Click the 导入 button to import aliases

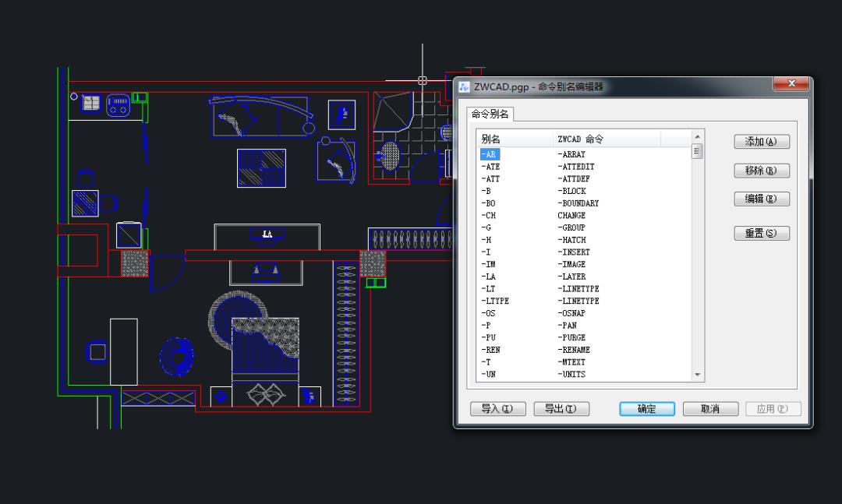pyautogui.click(x=497, y=408)
